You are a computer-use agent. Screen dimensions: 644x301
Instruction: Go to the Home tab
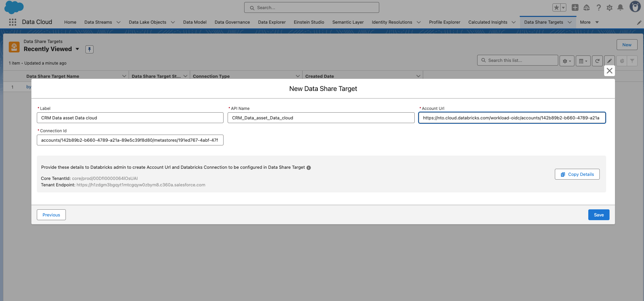[x=70, y=22]
